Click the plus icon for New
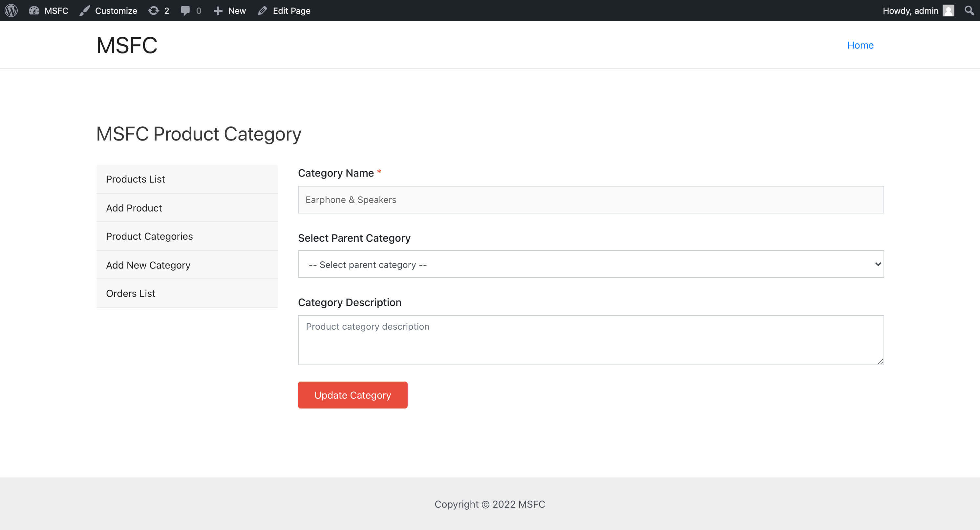 (218, 10)
